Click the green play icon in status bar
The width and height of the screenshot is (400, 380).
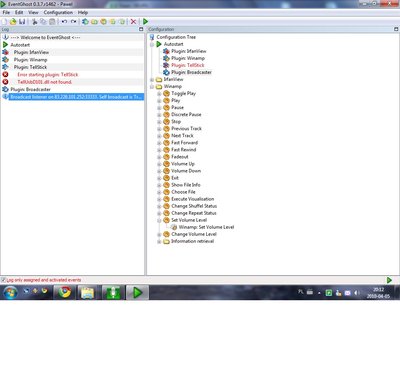point(389,280)
